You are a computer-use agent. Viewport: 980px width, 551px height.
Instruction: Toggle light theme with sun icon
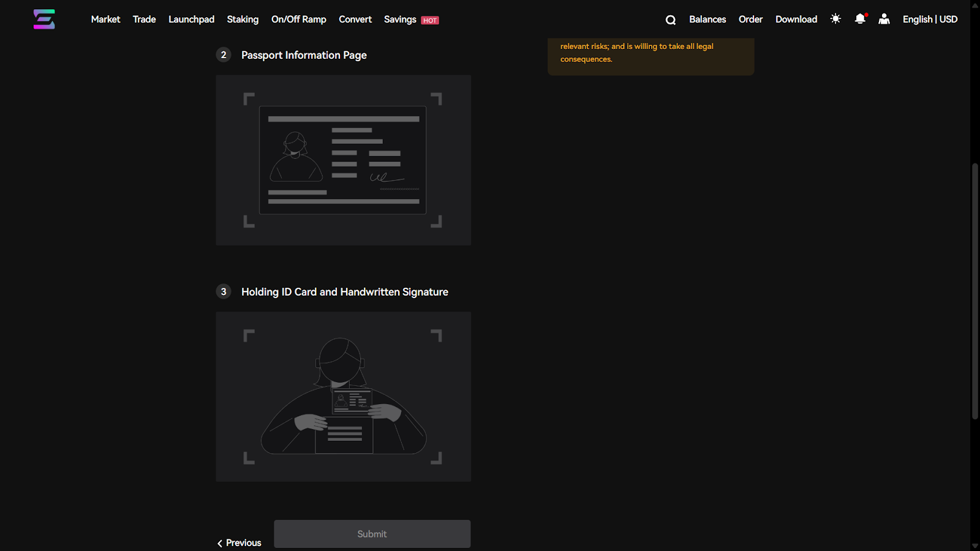(x=835, y=19)
